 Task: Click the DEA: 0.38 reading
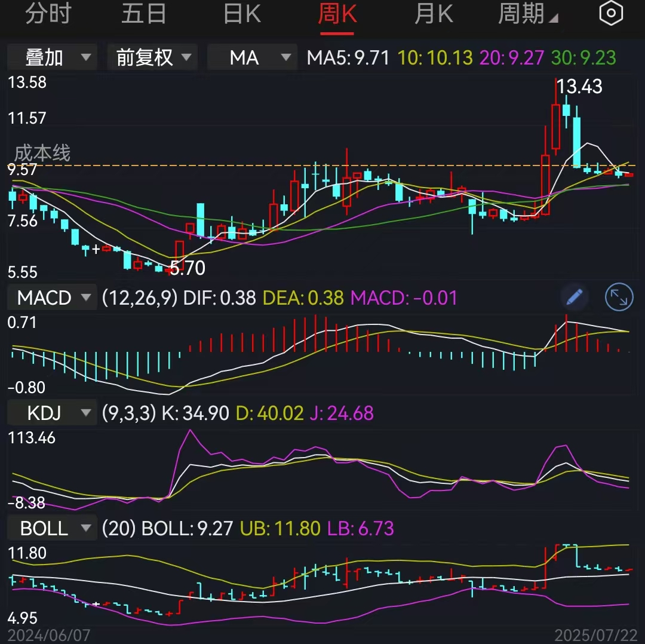coord(303,298)
